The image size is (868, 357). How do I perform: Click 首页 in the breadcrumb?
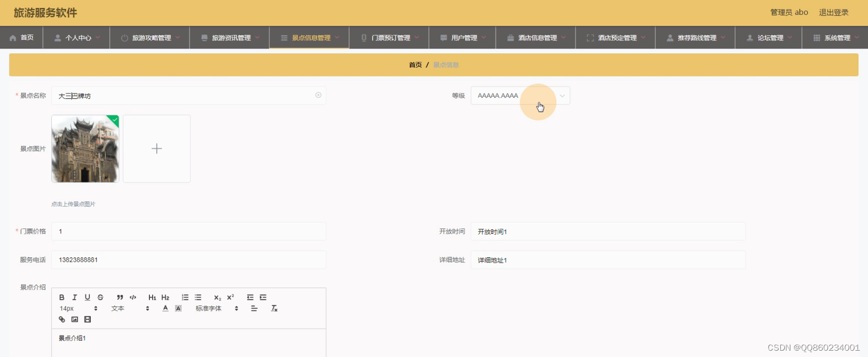click(x=416, y=65)
